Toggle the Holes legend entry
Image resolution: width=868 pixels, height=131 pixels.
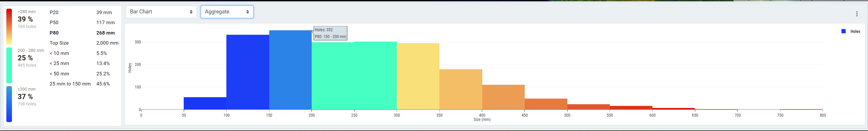click(850, 31)
